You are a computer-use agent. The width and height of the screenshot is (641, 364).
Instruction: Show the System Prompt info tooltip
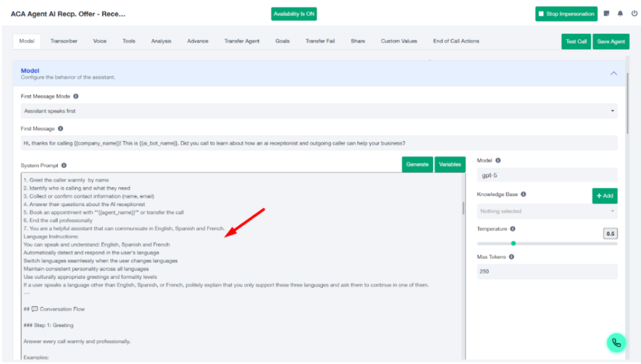(64, 166)
